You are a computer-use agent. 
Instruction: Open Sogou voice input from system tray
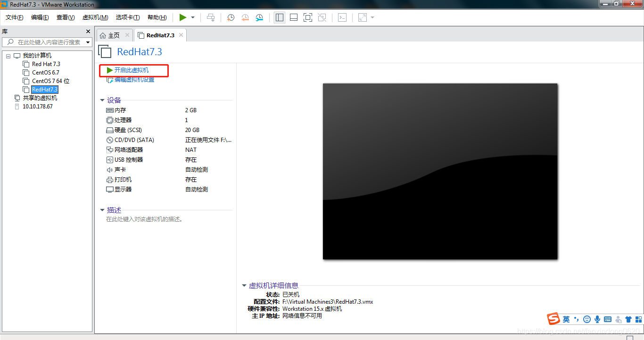[x=597, y=319]
